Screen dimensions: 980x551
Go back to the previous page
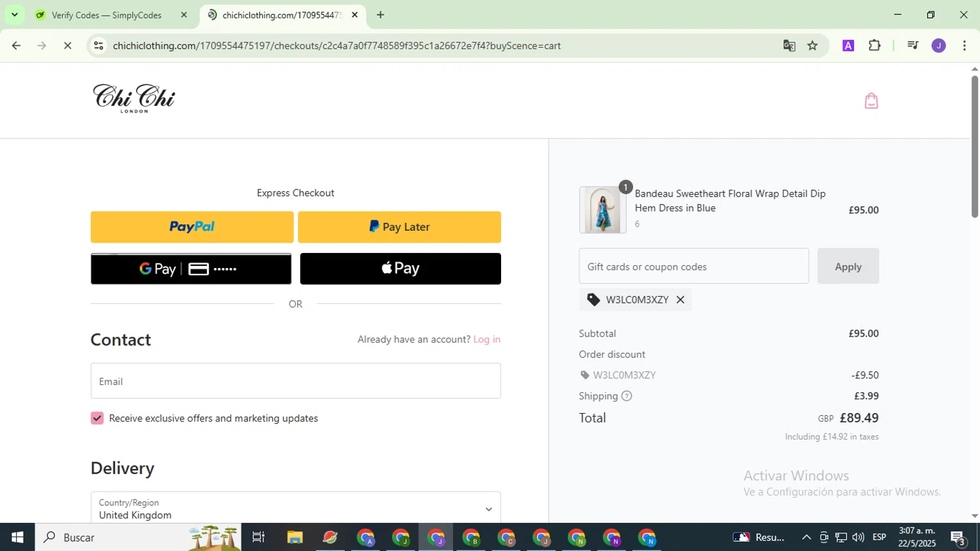16,46
